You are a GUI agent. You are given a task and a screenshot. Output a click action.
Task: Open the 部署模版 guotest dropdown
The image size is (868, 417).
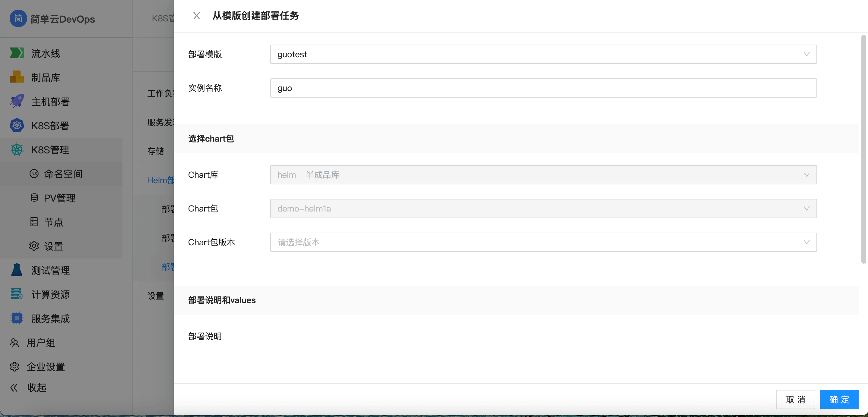pyautogui.click(x=543, y=54)
